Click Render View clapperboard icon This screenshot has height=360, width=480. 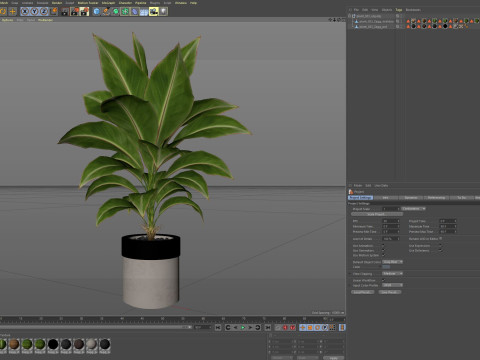[65, 12]
